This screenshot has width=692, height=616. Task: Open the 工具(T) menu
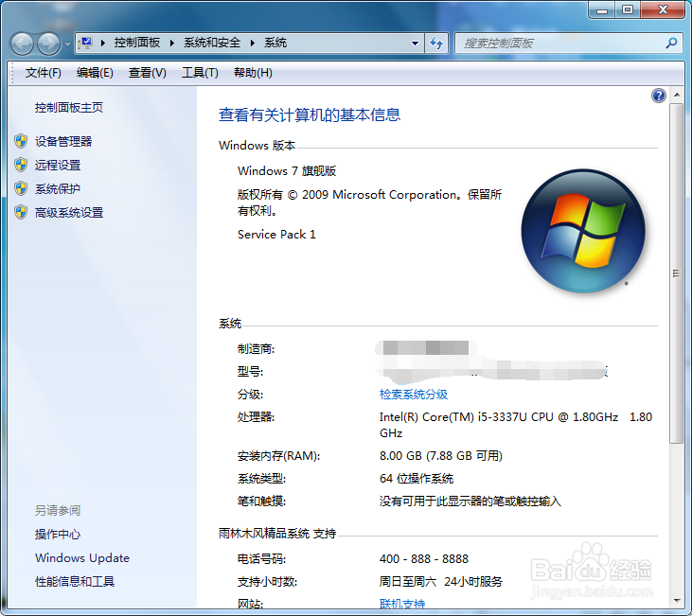(200, 72)
